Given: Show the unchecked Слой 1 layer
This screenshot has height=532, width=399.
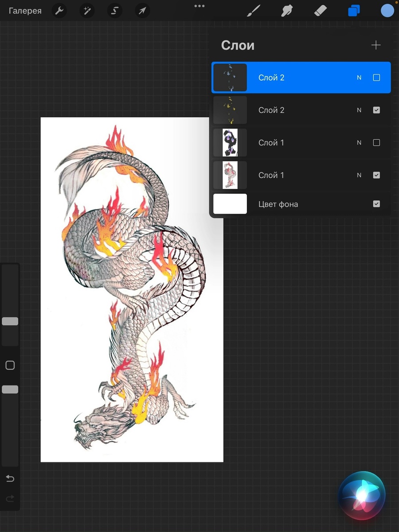Looking at the screenshot, I should tap(376, 143).
